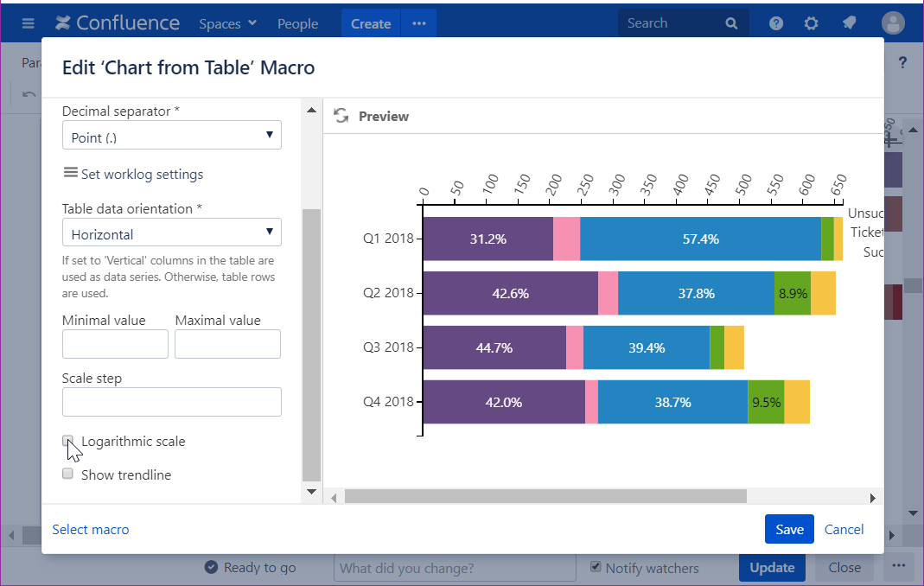Open the People menu item
Screen dimensions: 924x586
[x=297, y=23]
